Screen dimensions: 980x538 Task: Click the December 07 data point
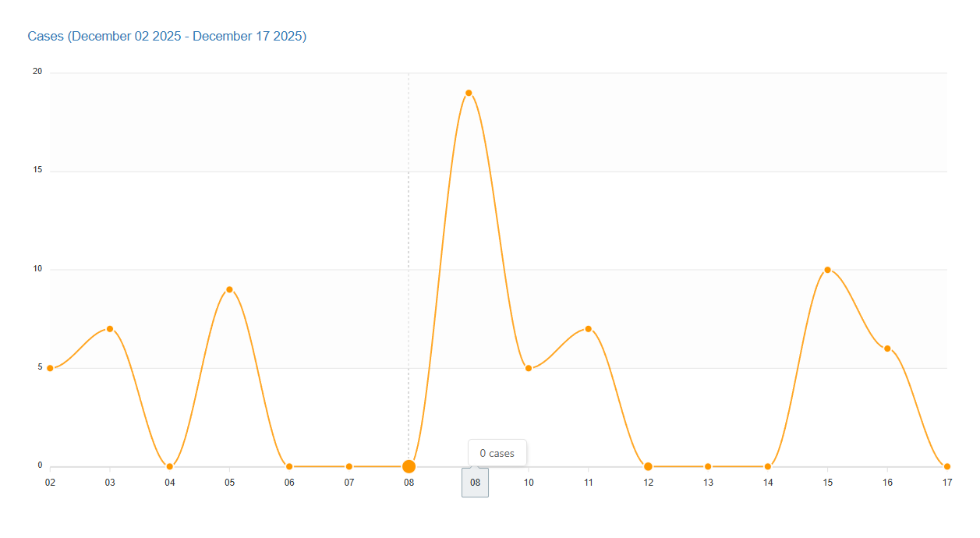[x=349, y=466]
